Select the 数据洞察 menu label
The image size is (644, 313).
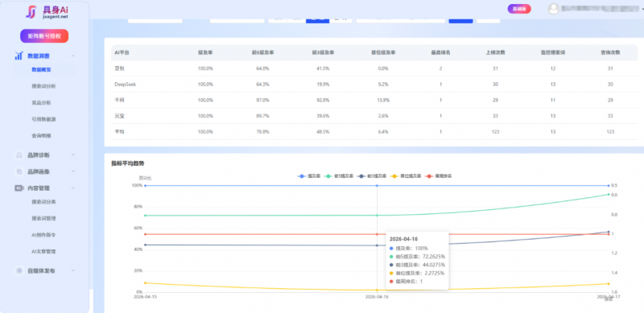point(39,56)
